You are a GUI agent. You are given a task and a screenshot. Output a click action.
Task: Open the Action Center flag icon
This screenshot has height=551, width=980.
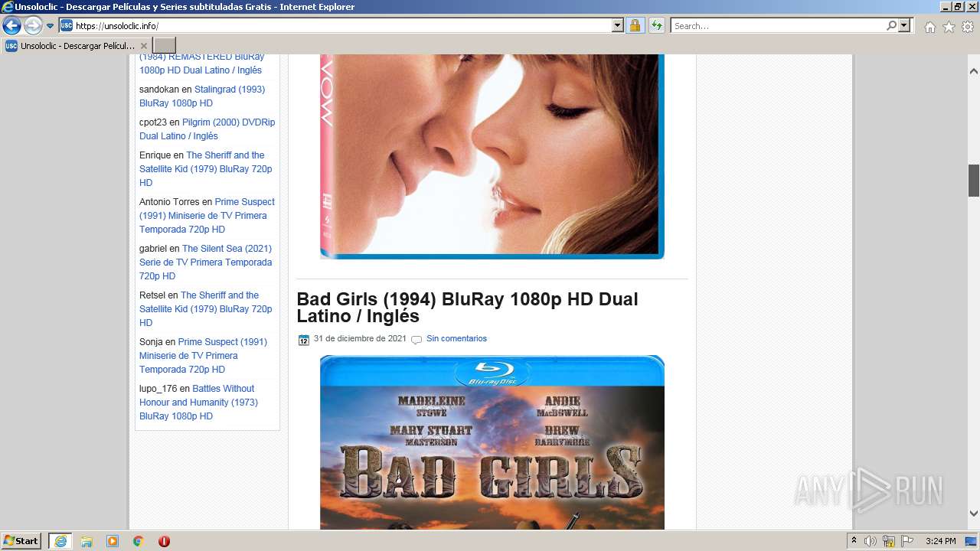point(907,541)
